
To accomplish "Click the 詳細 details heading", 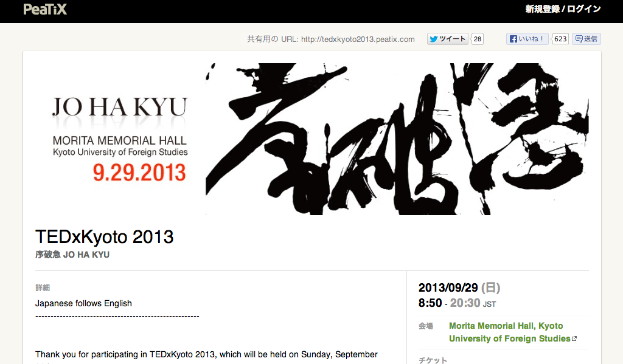I will point(43,288).
